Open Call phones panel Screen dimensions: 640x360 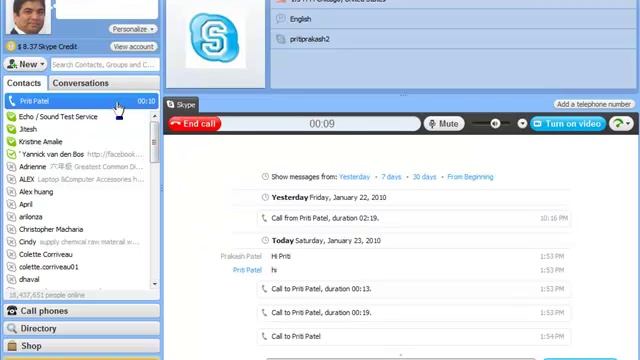(82, 311)
